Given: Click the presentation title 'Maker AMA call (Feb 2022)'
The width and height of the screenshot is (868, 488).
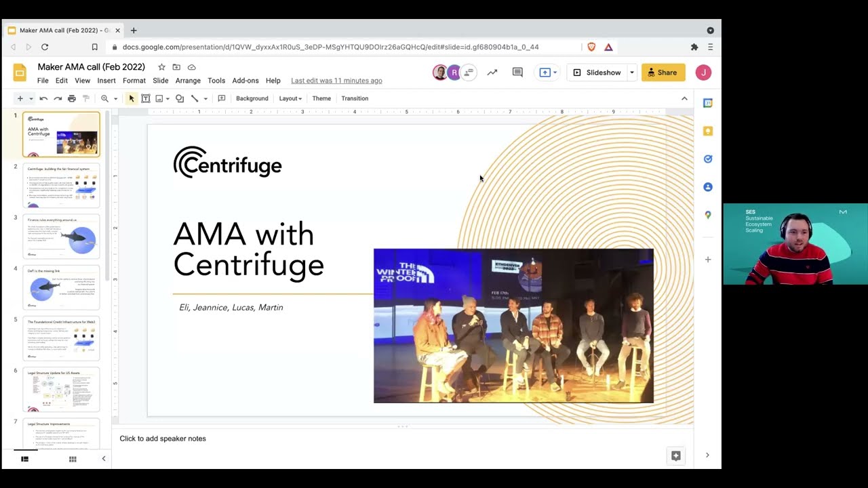Looking at the screenshot, I should (92, 67).
